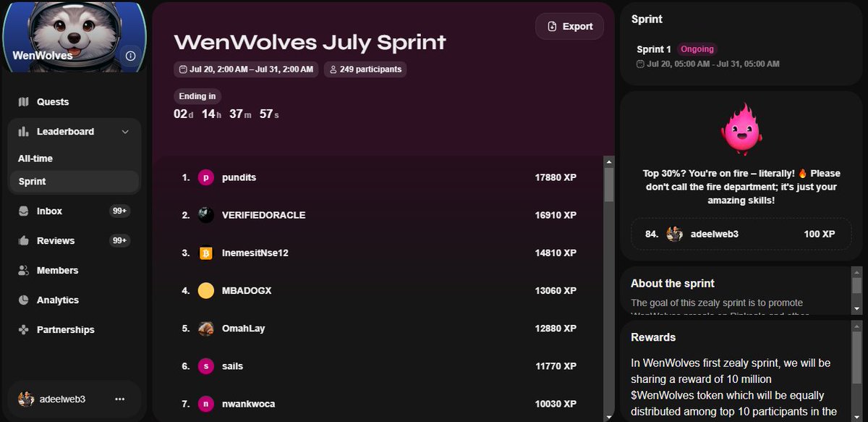Click the Ongoing status badge for Sprint 1
The image size is (868, 422).
point(697,48)
